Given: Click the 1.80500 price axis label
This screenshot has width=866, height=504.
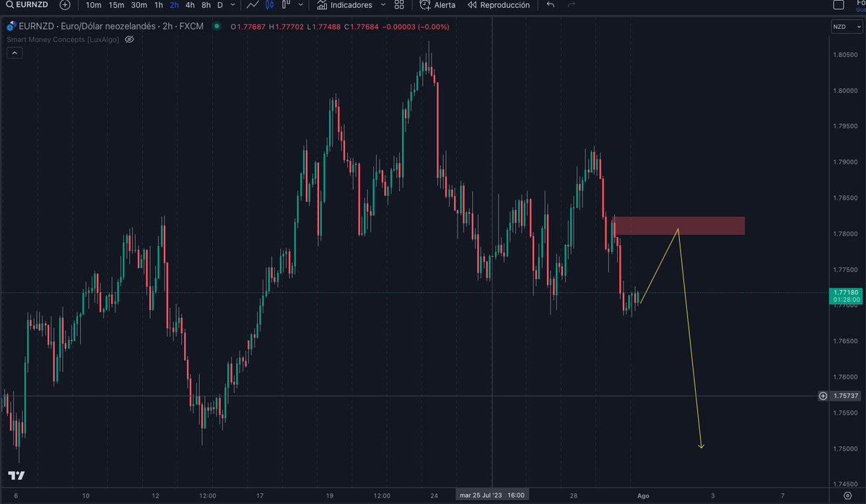Looking at the screenshot, I should [x=846, y=56].
